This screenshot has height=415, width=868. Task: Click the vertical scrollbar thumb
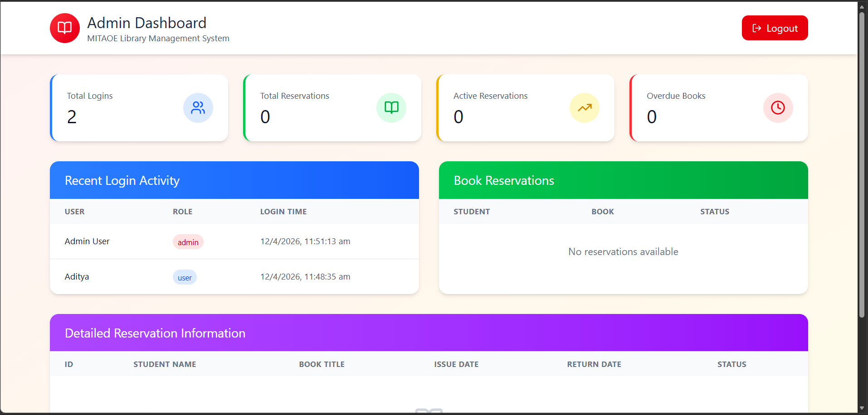862,164
